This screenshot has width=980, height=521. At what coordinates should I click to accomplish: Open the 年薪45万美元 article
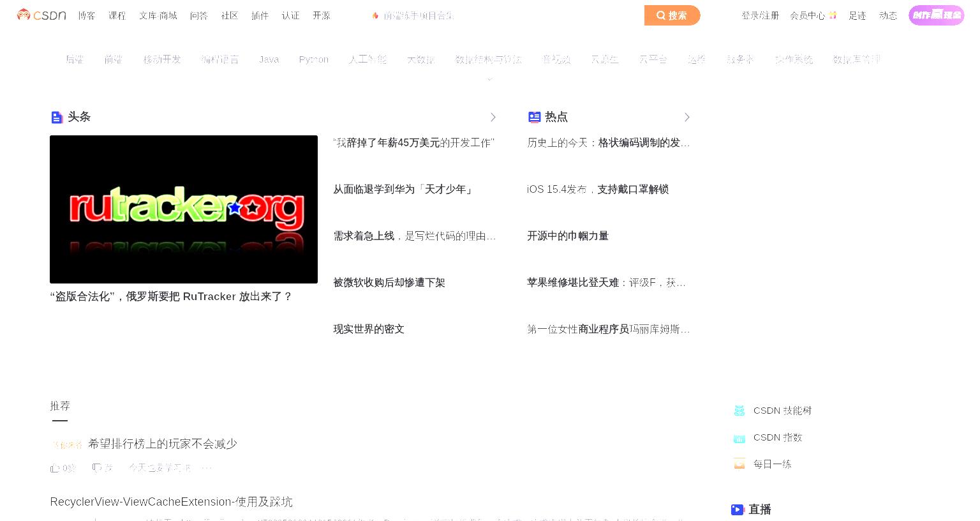coord(414,143)
